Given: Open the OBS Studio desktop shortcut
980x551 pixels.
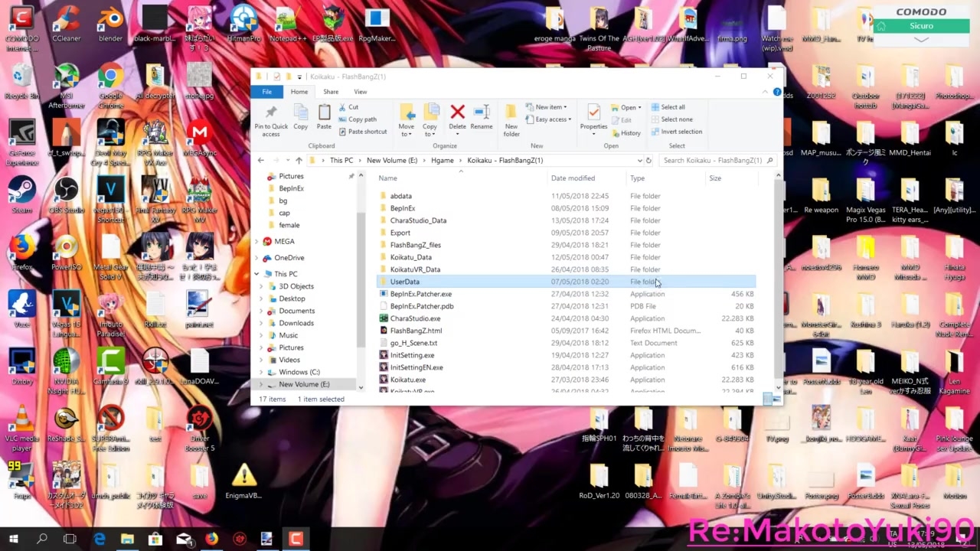Looking at the screenshot, I should [x=67, y=195].
